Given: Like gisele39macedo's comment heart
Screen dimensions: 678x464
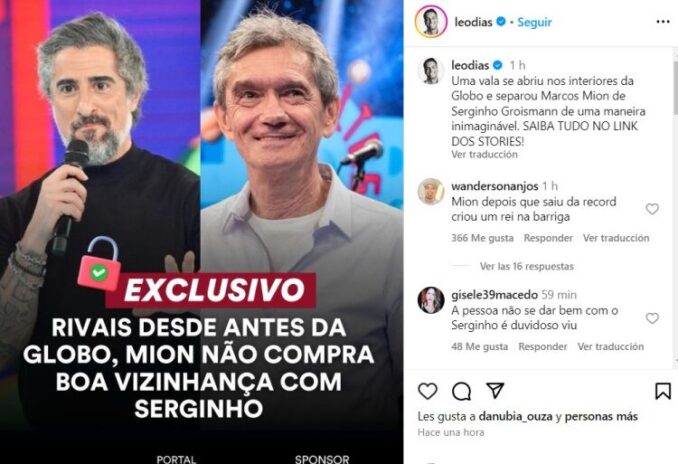Looking at the screenshot, I should point(652,318).
